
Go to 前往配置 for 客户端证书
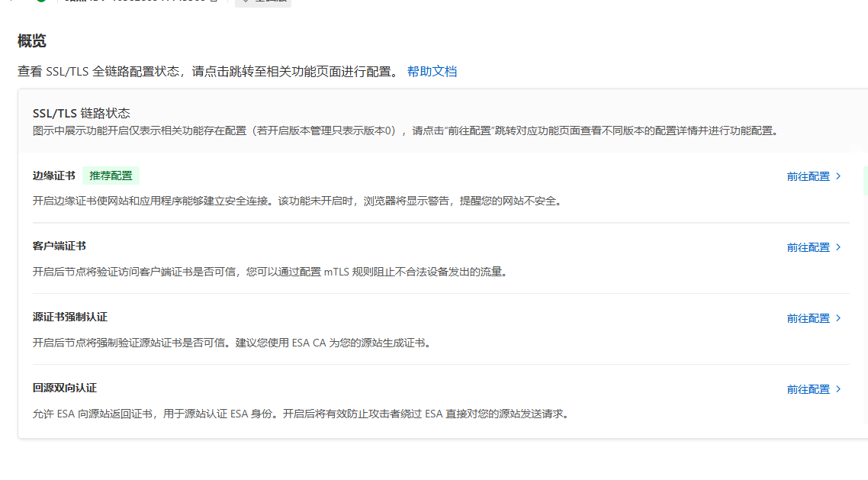click(814, 247)
